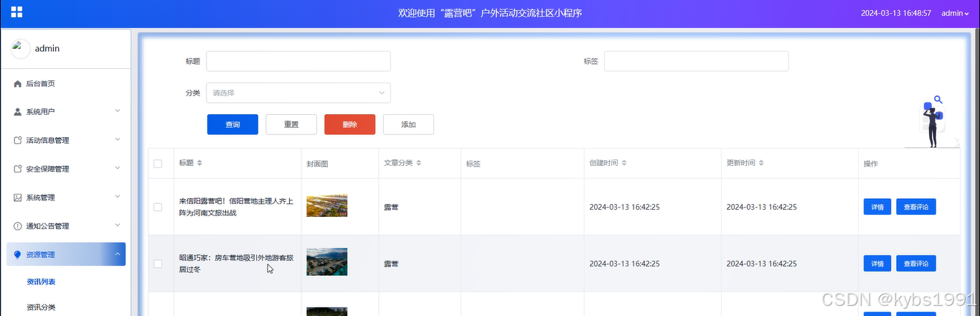Click the user icon beside 系统用户
Screen dimensions: 980x316
[18, 112]
